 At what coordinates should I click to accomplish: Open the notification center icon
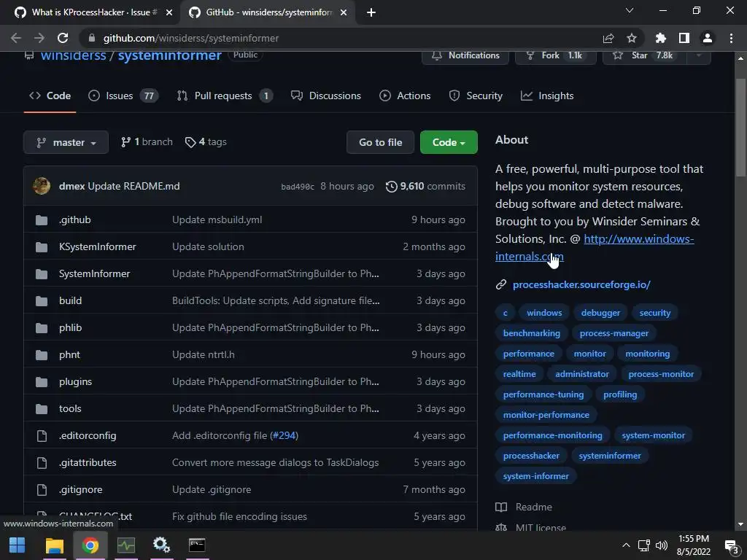[731, 545]
